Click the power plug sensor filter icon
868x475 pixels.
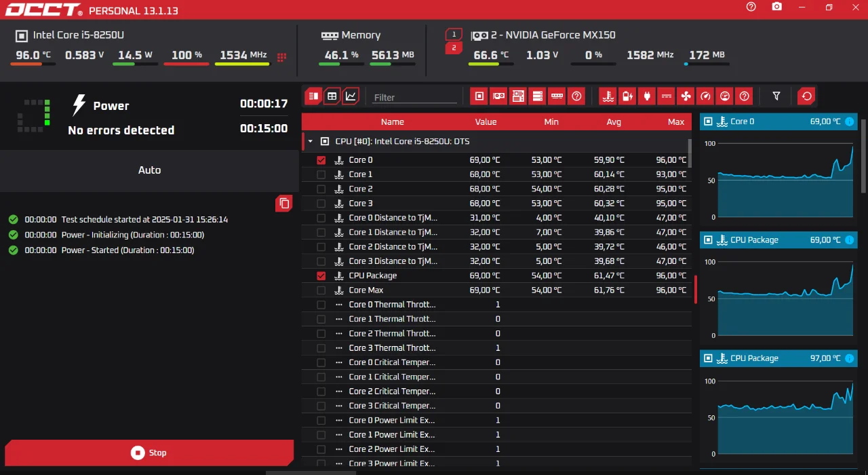(x=647, y=96)
